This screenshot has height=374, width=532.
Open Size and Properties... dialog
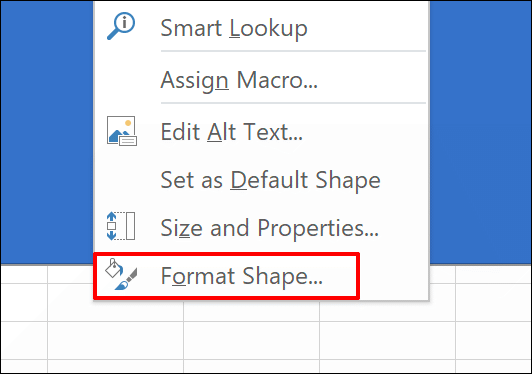pos(270,228)
